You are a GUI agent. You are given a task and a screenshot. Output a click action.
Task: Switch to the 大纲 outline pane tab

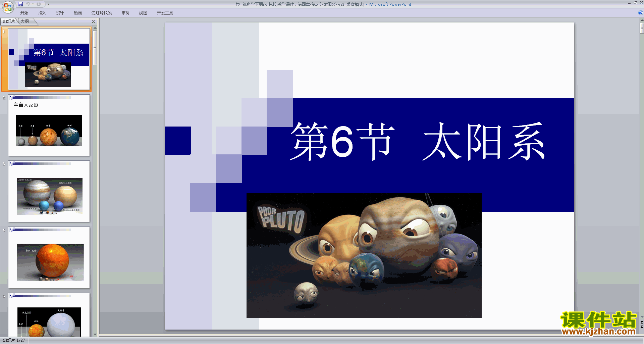(x=25, y=21)
